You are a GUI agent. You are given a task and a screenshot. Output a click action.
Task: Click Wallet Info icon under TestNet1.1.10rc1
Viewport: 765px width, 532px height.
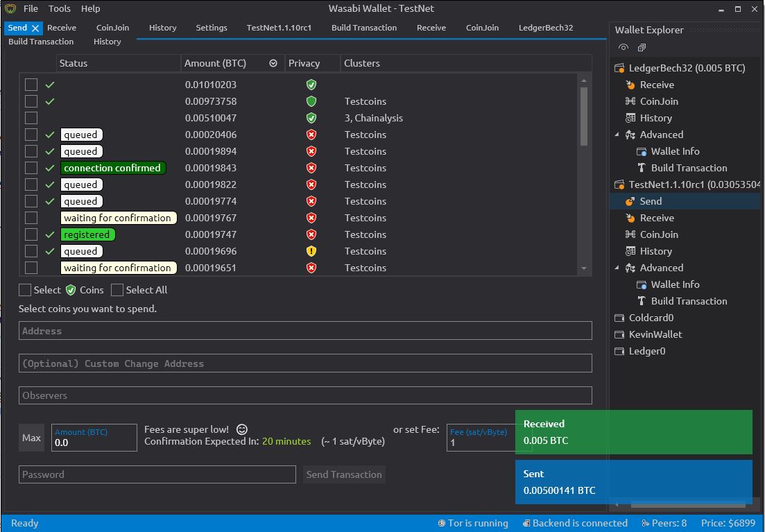[x=642, y=284]
